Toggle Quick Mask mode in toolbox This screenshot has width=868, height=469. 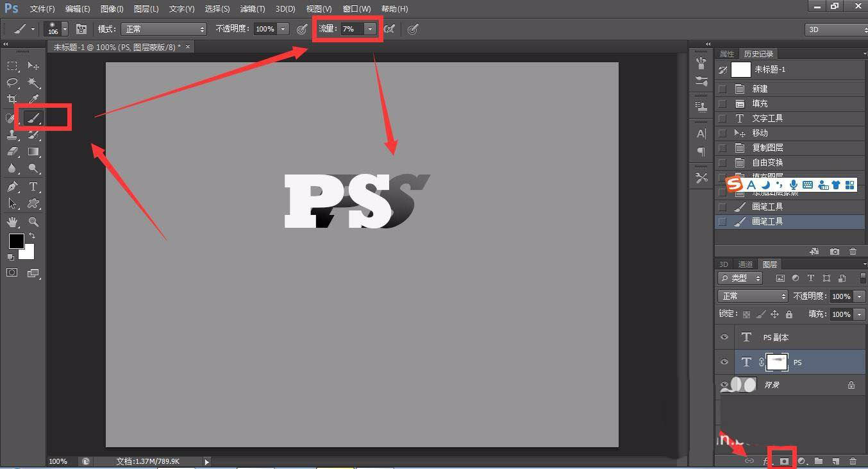tap(12, 273)
